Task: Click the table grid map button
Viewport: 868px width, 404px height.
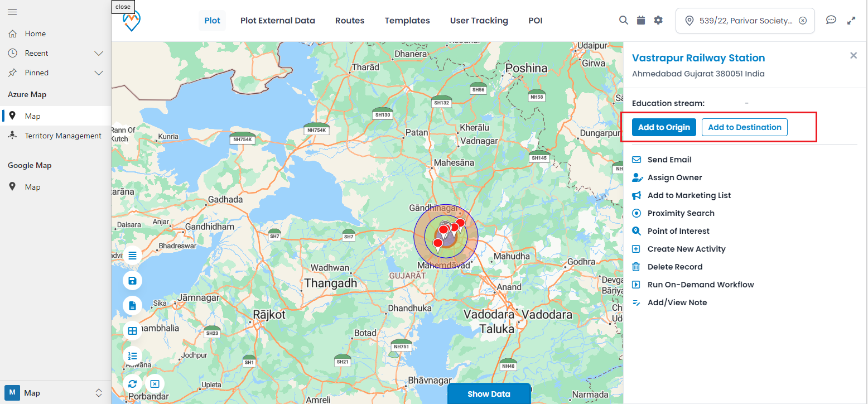Action: [x=133, y=330]
